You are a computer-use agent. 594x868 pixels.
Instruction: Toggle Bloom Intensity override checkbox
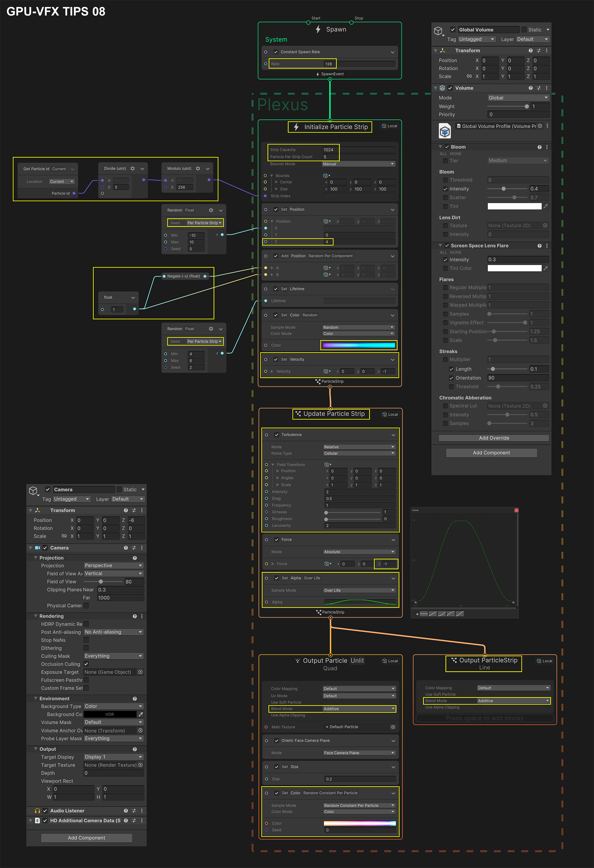(x=445, y=189)
